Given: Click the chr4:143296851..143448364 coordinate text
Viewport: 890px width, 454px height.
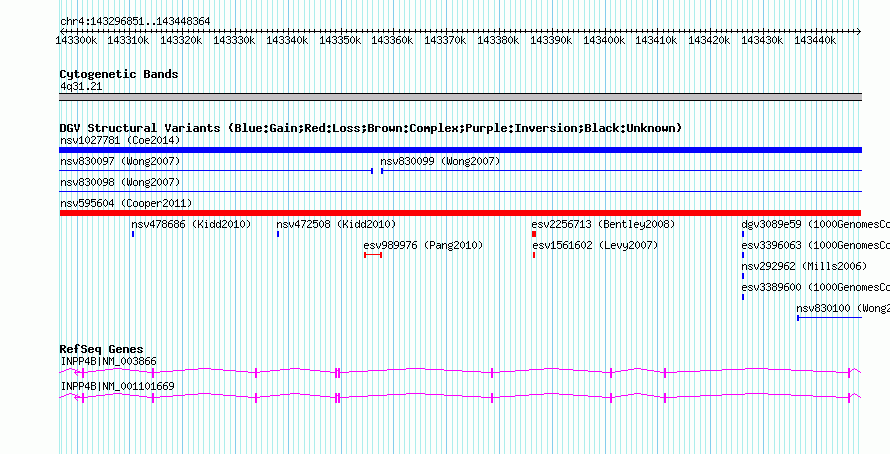Looking at the screenshot, I should click(x=135, y=21).
